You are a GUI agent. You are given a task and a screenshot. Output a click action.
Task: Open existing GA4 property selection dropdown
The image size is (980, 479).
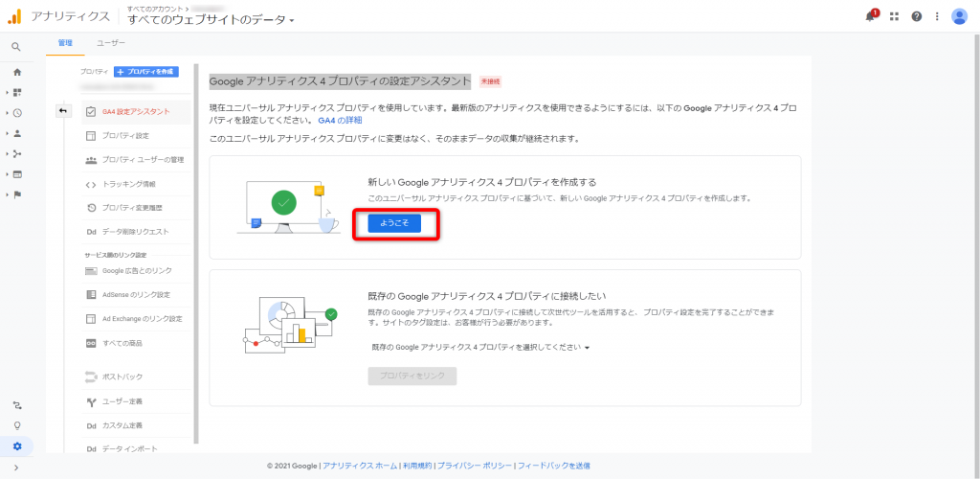(480, 347)
